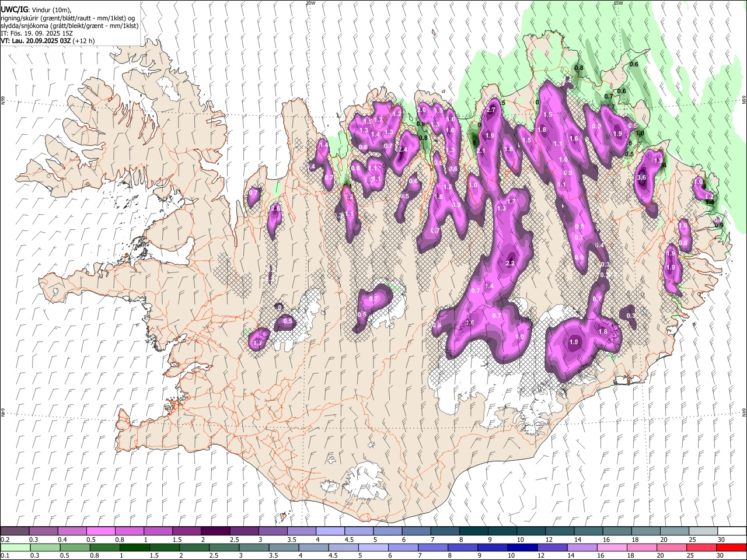The image size is (747, 560).
Task: Pick the navy blue 10–12 lower legend swatch
Action: [x=523, y=547]
